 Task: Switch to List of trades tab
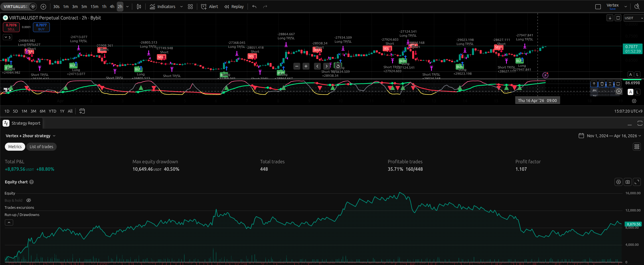coord(42,147)
